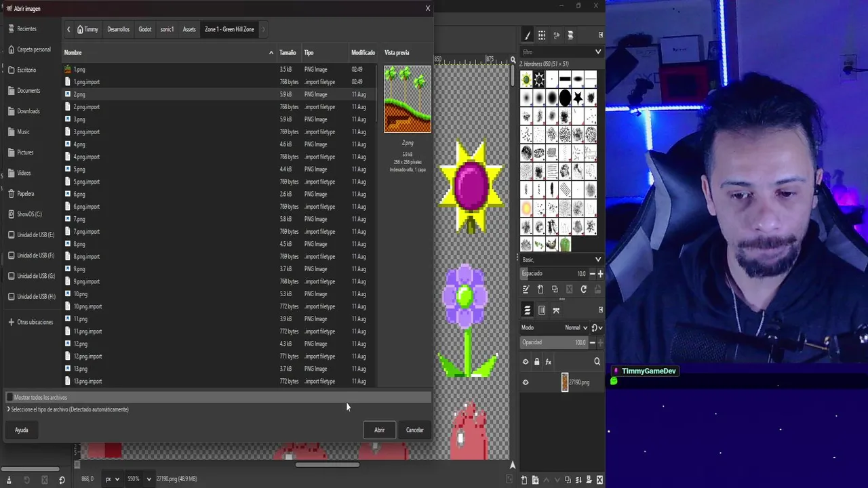Open the brush filtro dropdown arrow
This screenshot has width=868, height=488.
598,52
